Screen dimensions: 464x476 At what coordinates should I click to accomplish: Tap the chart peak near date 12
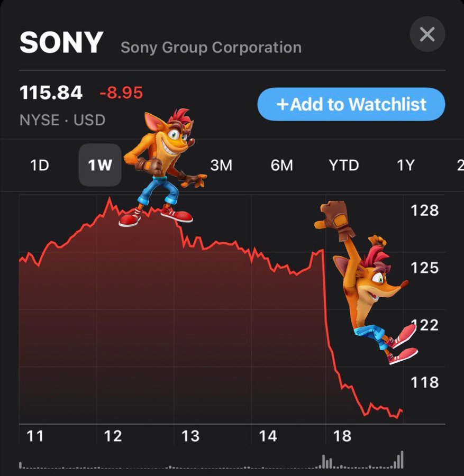point(110,199)
